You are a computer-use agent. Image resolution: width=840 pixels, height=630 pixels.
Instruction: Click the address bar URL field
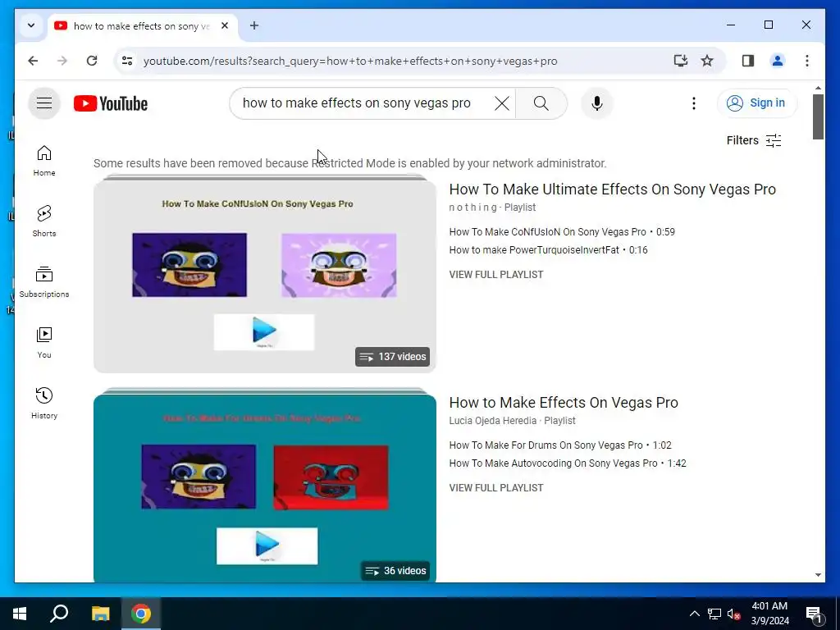click(x=350, y=61)
